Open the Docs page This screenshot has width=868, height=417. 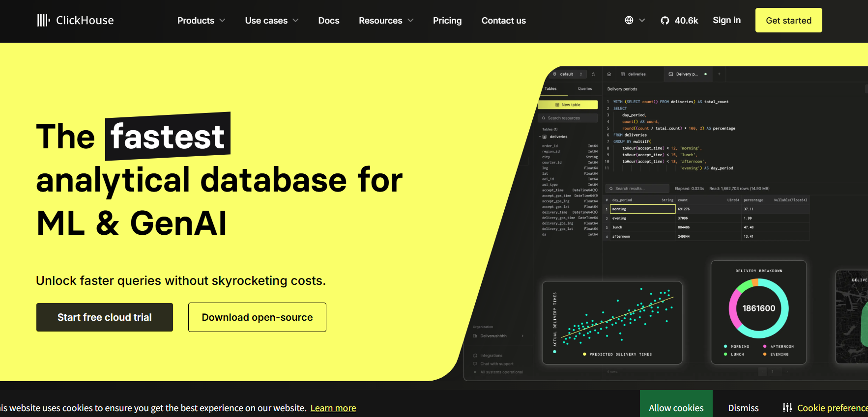(x=329, y=21)
